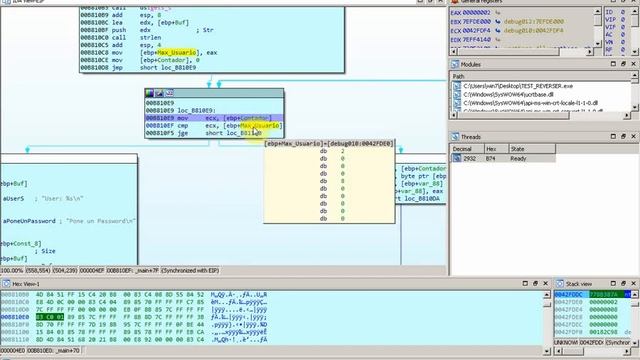Click the jge short instruction line
The width and height of the screenshot is (640, 360).
(x=204, y=133)
